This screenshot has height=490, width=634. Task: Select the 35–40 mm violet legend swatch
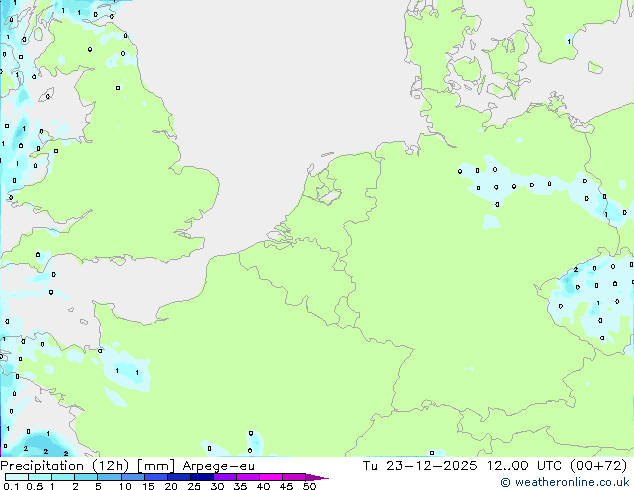(x=247, y=477)
